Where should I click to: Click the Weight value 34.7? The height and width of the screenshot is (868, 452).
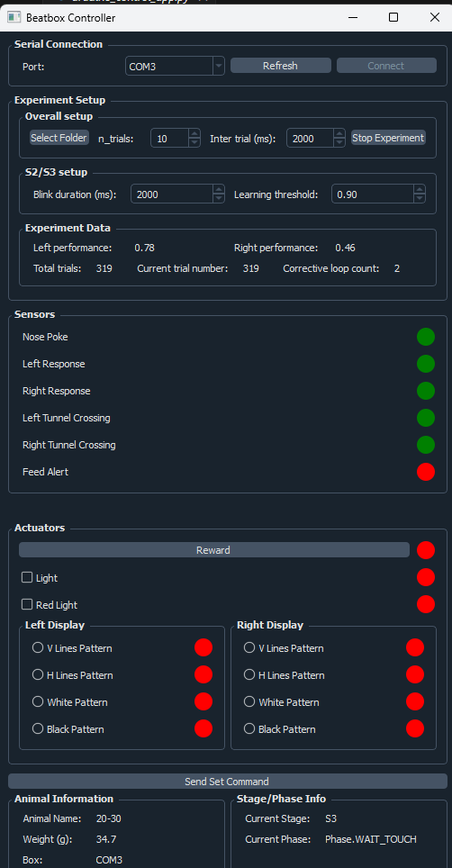click(106, 839)
